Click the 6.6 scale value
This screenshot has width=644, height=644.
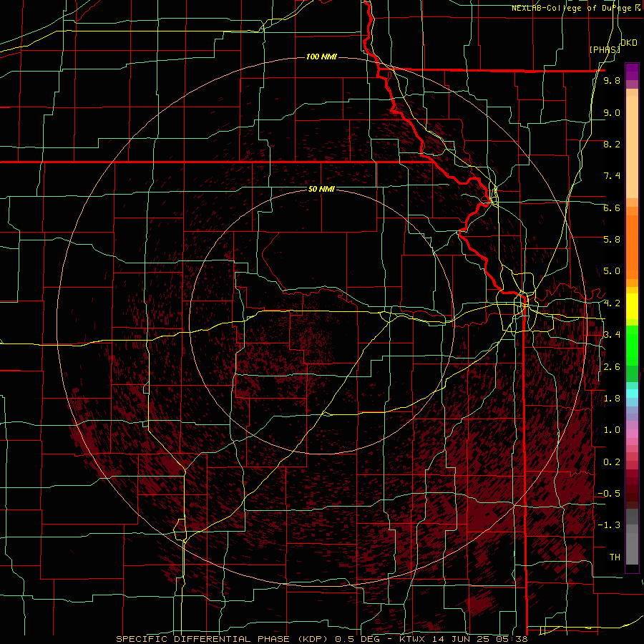(x=612, y=208)
